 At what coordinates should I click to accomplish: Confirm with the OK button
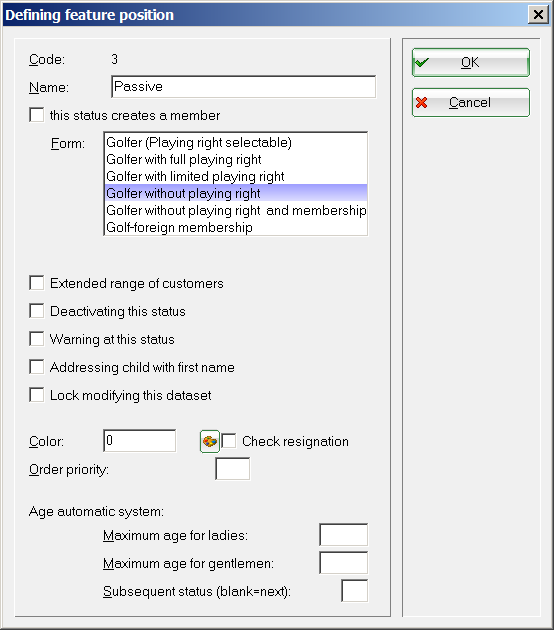click(470, 62)
